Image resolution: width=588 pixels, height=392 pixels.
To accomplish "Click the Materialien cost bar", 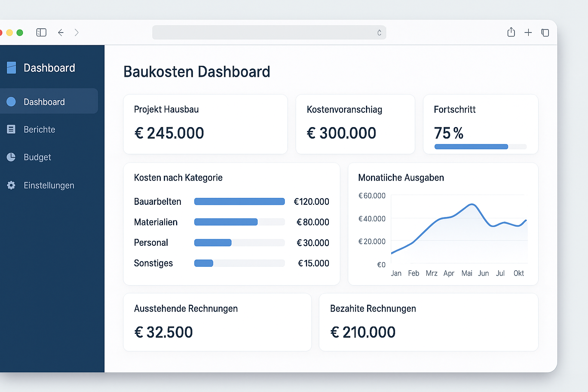I will tap(240, 222).
